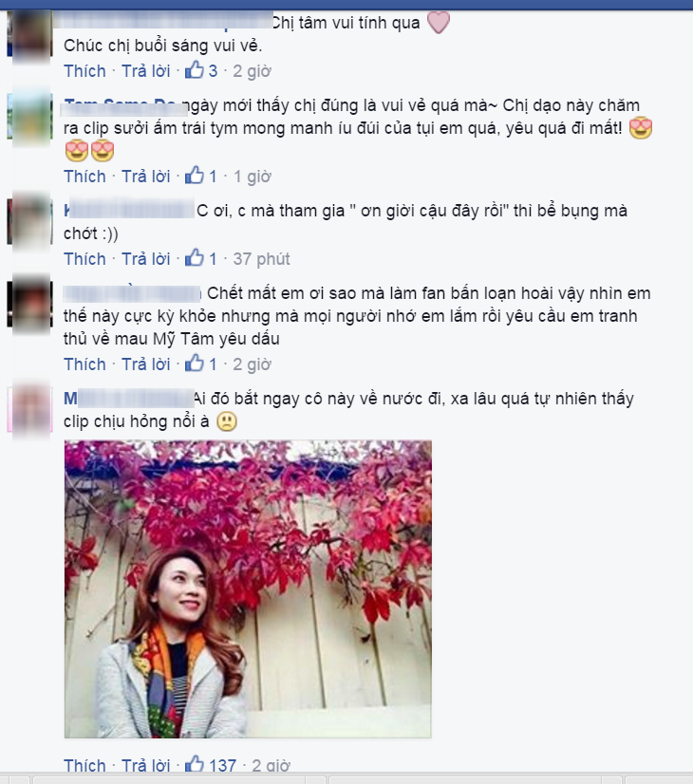Open the photo of the woman under red leaves

tap(248, 589)
